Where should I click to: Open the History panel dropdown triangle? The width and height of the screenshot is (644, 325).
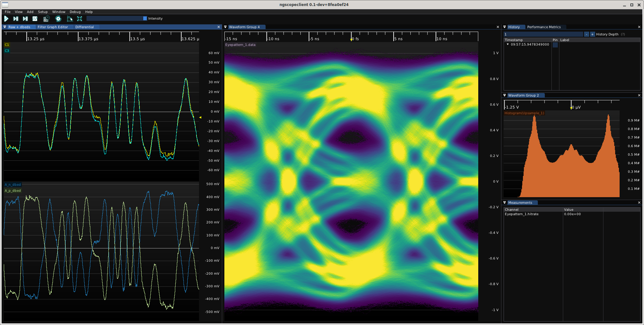(505, 27)
